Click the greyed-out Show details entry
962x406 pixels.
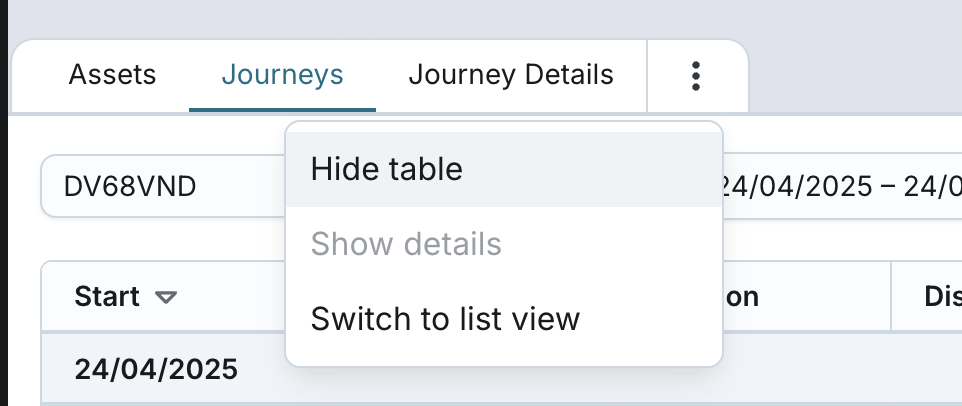[x=406, y=244]
